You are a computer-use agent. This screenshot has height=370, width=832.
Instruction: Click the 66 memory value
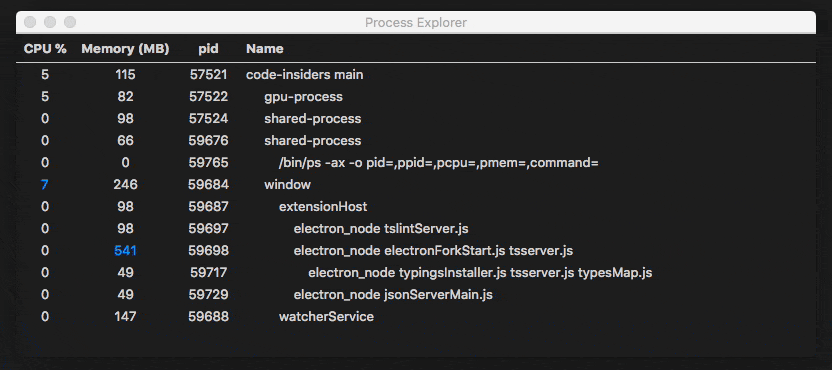click(125, 141)
